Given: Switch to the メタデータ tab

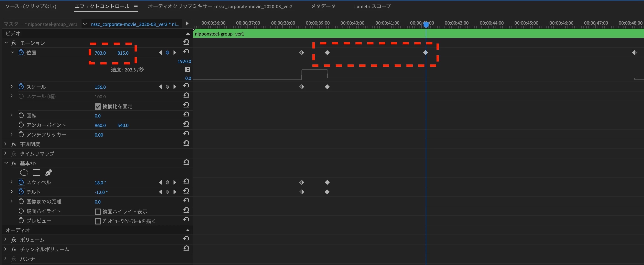Looking at the screenshot, I should pyautogui.click(x=323, y=7).
